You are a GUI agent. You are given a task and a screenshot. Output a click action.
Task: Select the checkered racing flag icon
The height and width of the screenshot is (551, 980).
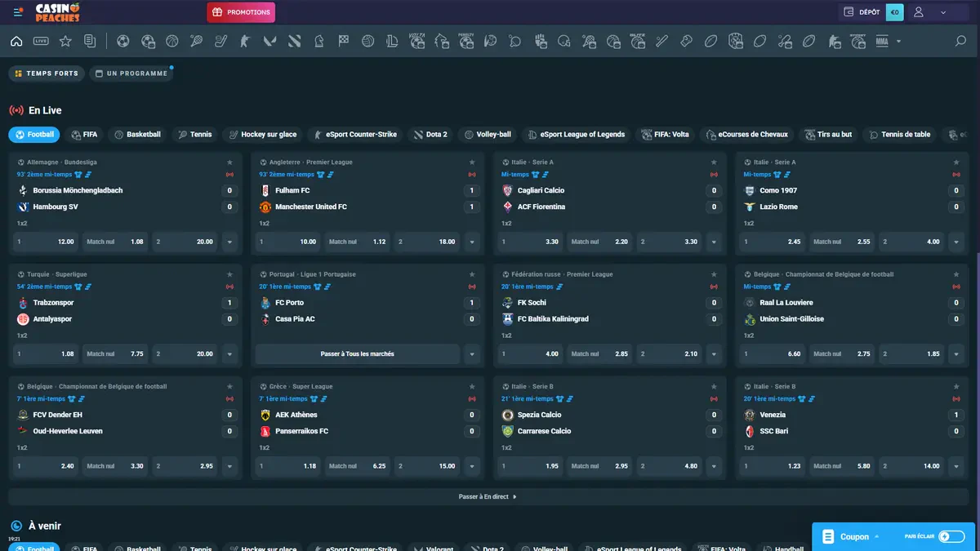344,41
